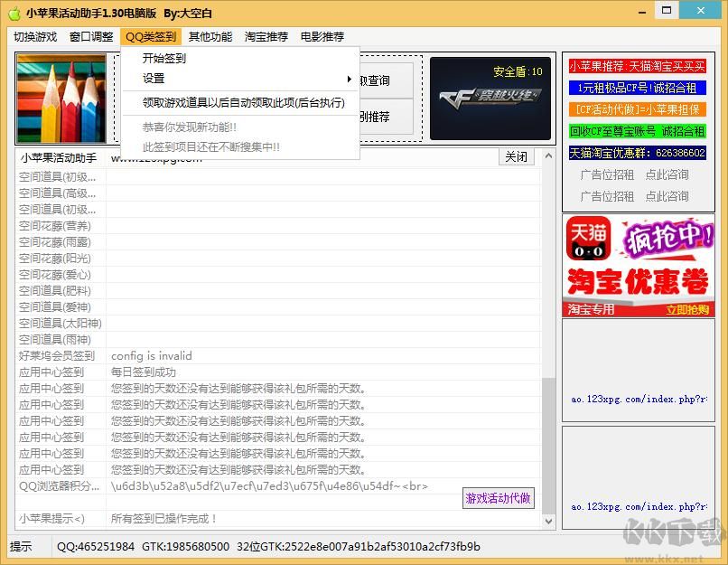Click the scroll-up arrow of the log list
Screen dimensions: 728x565
pos(548,155)
